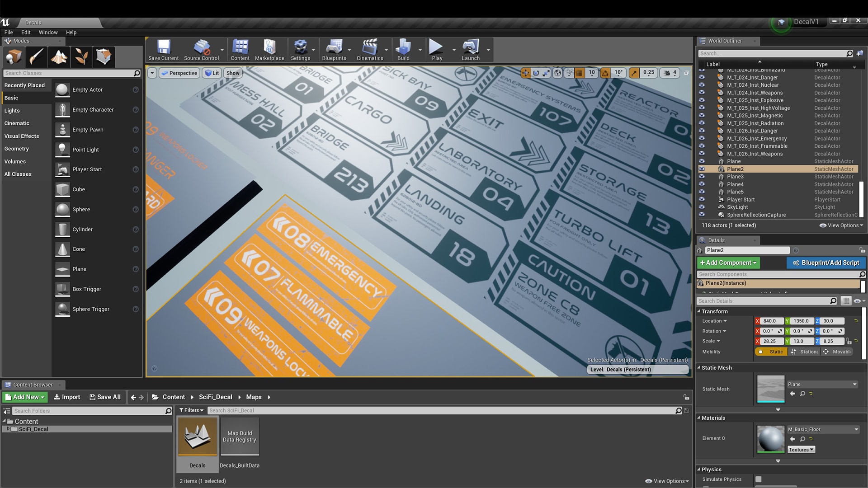Open the Lit view mode dropdown
Viewport: 868px width, 488px height.
(212, 73)
